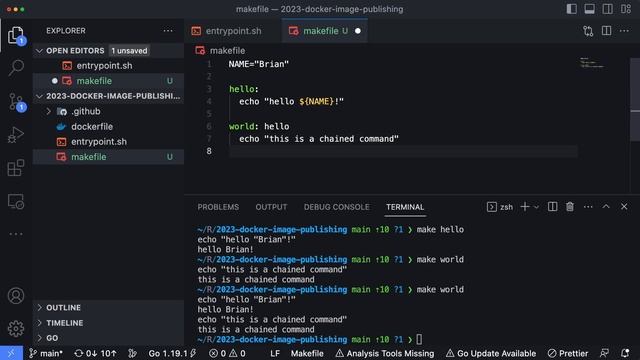
Task: Open editor more actions menu
Action: pos(624,31)
